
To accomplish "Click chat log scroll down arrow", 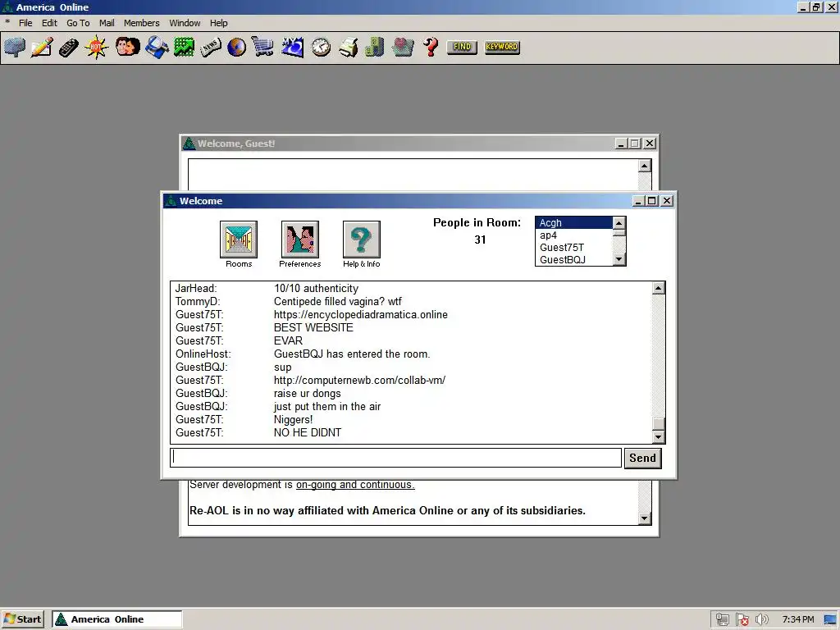I will coord(659,437).
